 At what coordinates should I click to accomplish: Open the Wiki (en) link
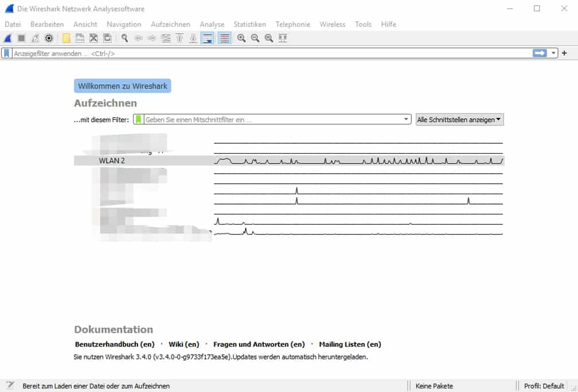[x=183, y=344]
